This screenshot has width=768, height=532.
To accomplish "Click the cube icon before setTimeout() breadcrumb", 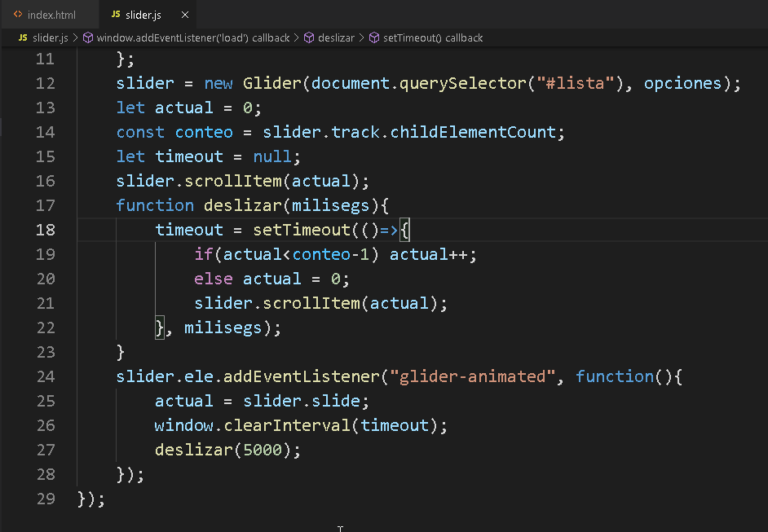I will pos(374,38).
